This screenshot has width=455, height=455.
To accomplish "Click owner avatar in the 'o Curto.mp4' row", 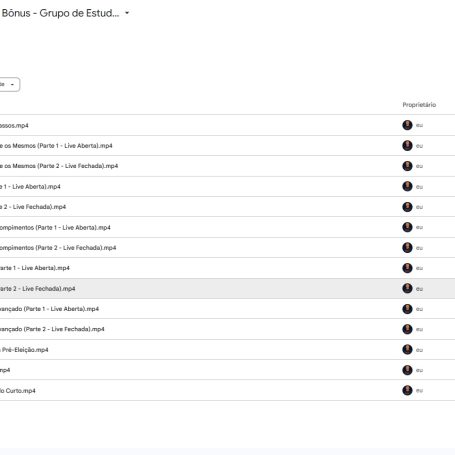I will pos(407,390).
